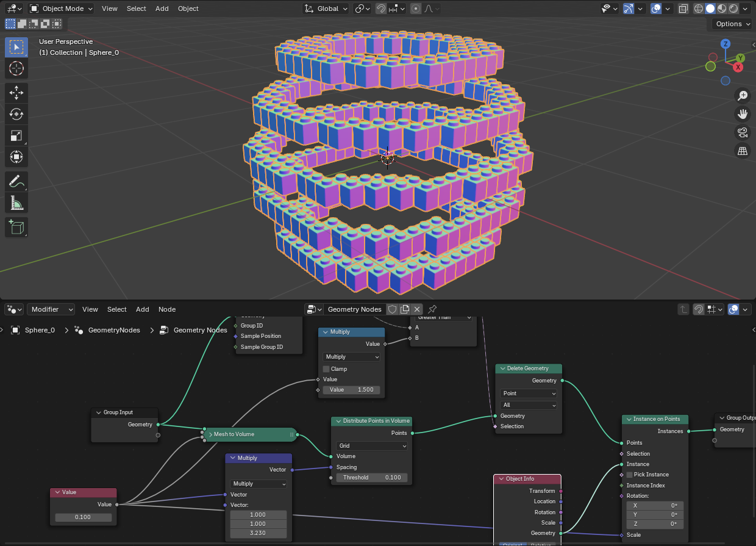Viewport: 756px width, 546px height.
Task: Open Grid mode dropdown in Distribute Points
Action: [372, 446]
